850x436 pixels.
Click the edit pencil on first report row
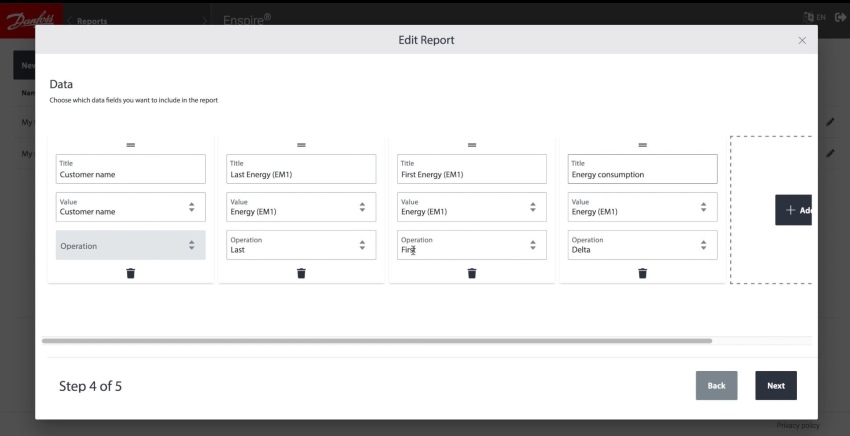point(830,122)
